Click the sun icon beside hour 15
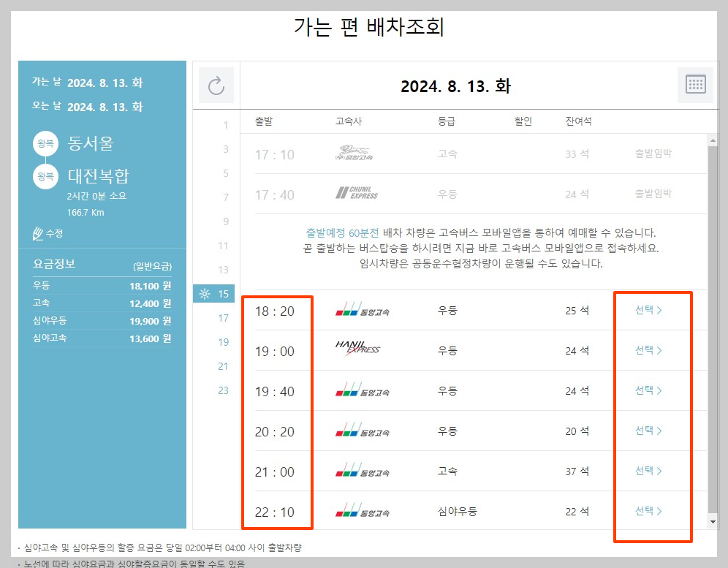This screenshot has width=728, height=568. pos(204,294)
